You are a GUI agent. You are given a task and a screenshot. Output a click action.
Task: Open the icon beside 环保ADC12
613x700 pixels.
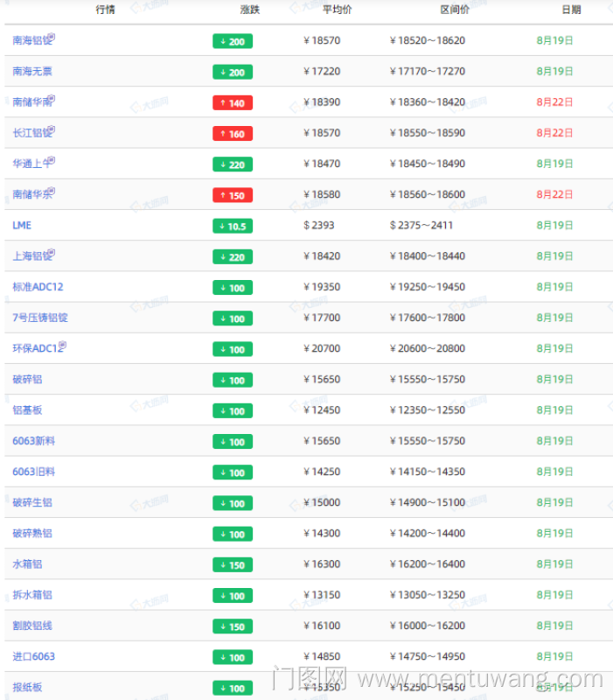[x=62, y=346]
